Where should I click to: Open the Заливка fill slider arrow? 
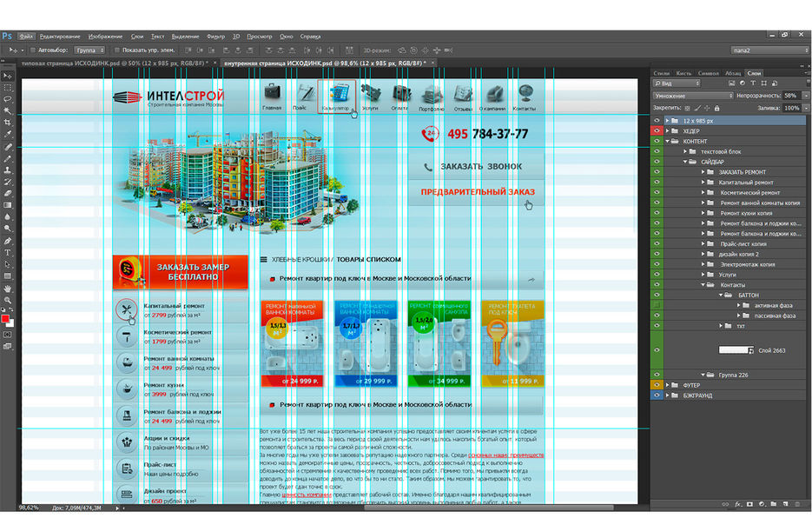pos(806,109)
